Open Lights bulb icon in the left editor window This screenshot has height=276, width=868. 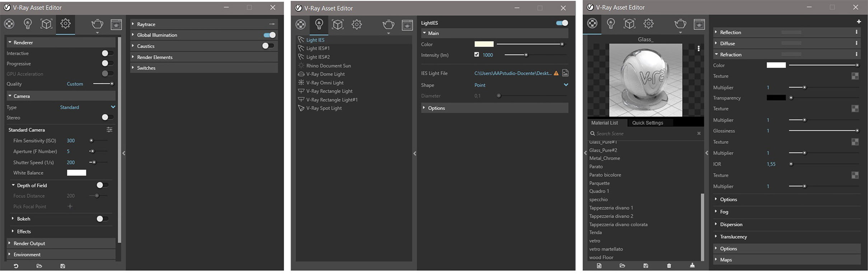[28, 24]
